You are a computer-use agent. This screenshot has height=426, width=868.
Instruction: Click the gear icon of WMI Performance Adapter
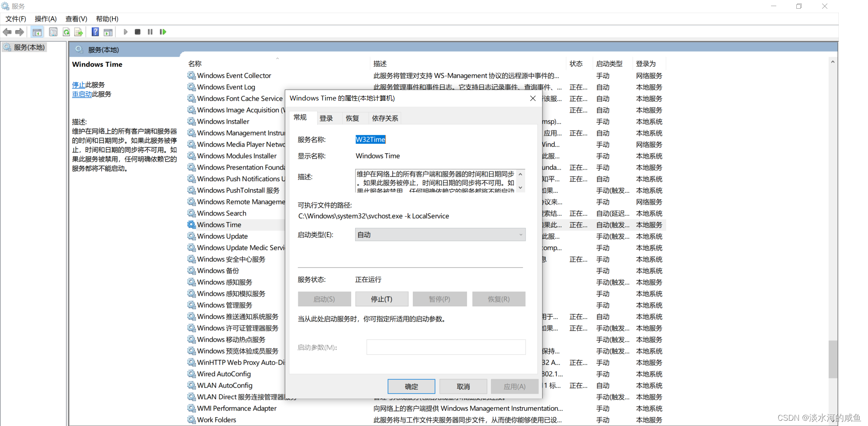click(191, 409)
